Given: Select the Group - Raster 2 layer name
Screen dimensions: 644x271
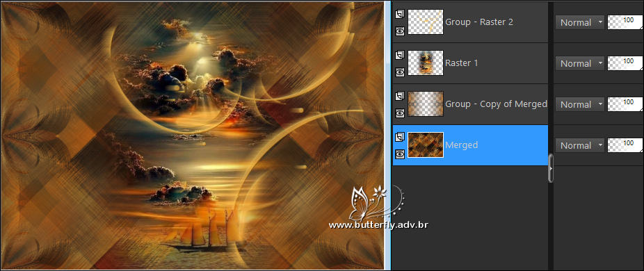Looking at the screenshot, I should pyautogui.click(x=479, y=22).
